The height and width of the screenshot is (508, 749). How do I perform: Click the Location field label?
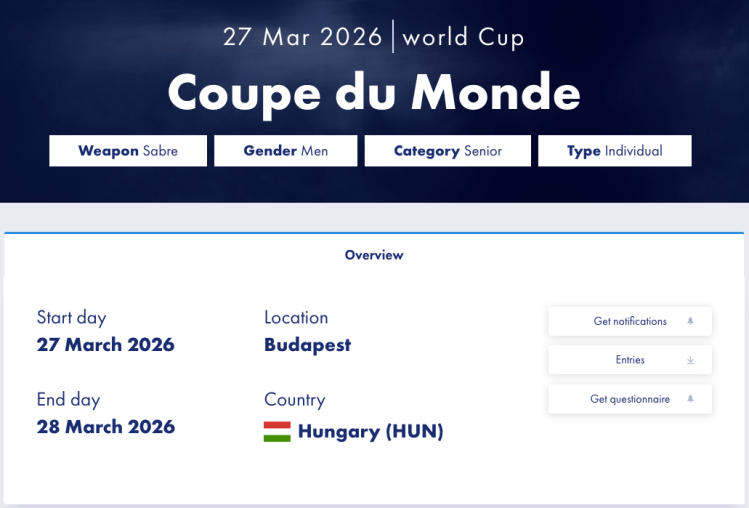pyautogui.click(x=296, y=317)
